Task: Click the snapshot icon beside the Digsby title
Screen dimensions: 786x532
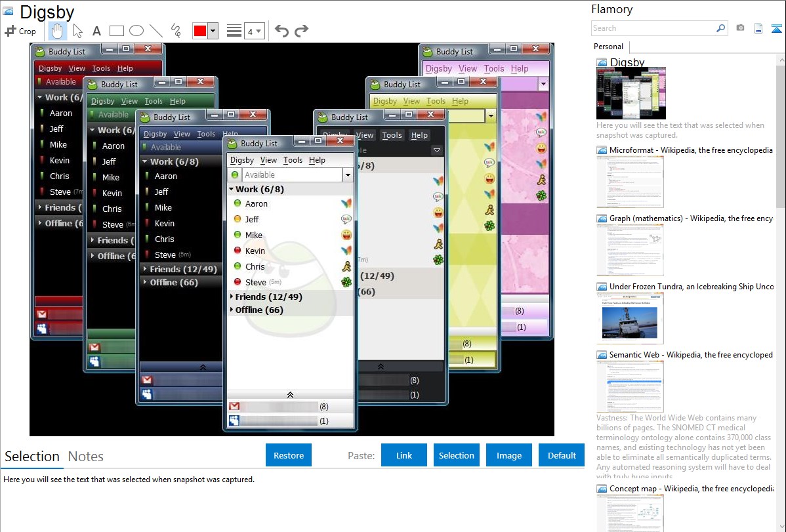Action: [x=8, y=11]
